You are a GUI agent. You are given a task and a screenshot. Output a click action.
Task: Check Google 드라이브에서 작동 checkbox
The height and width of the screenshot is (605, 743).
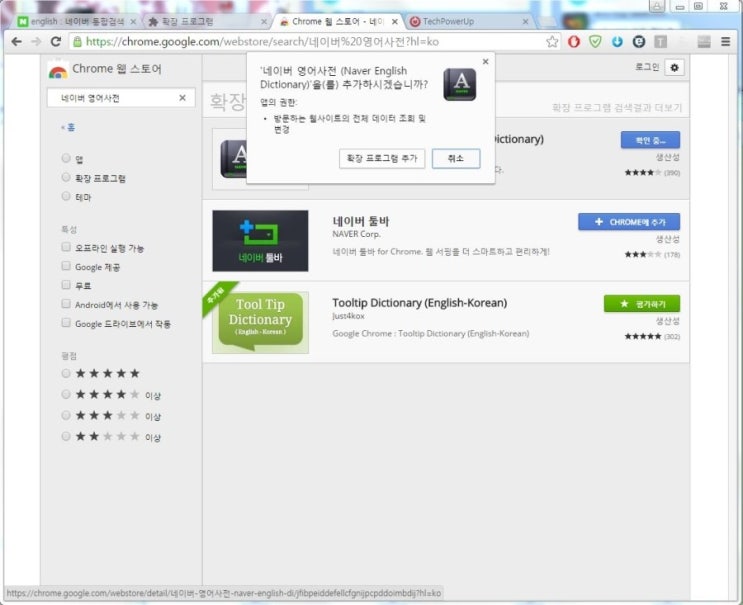66,323
